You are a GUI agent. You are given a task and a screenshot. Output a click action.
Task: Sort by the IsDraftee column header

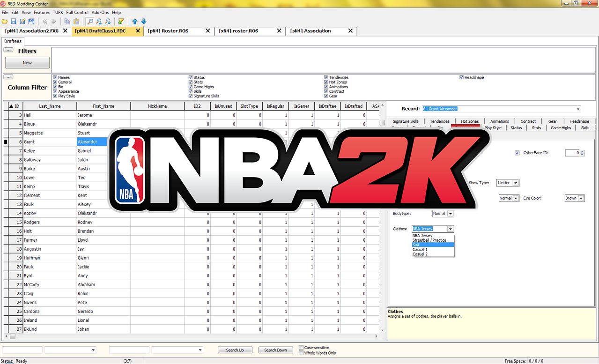pos(327,106)
